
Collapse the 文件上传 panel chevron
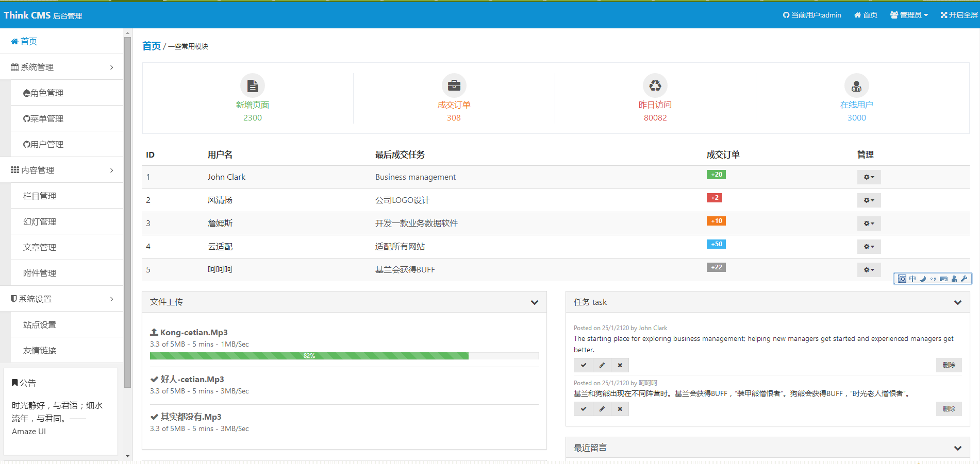point(535,302)
